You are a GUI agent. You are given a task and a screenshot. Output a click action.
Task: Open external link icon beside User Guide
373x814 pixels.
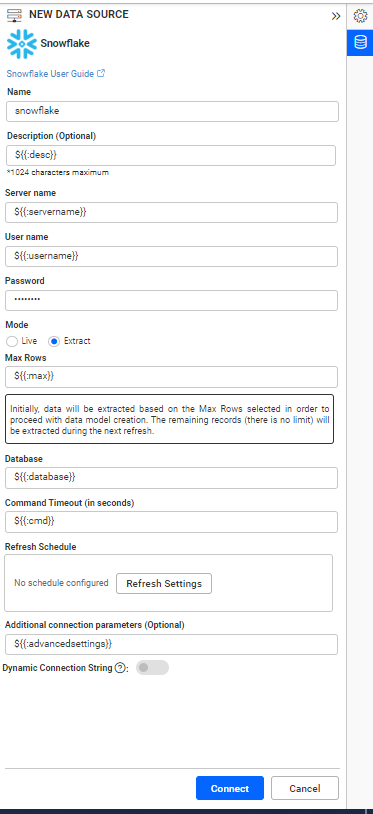(101, 74)
